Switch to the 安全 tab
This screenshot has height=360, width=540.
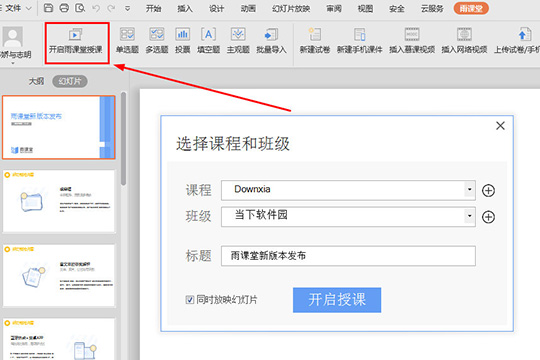tap(397, 8)
